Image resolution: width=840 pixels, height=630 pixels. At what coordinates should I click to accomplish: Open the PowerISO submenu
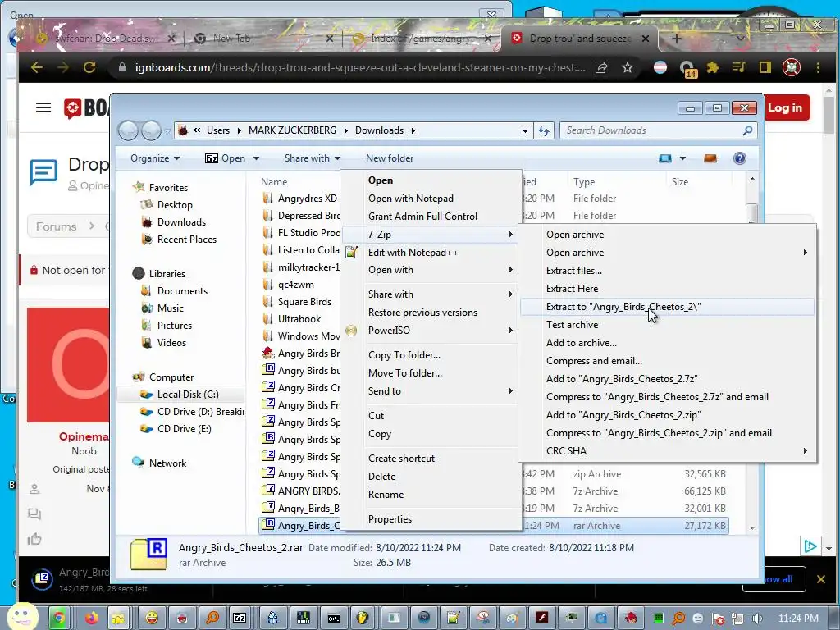click(x=431, y=331)
